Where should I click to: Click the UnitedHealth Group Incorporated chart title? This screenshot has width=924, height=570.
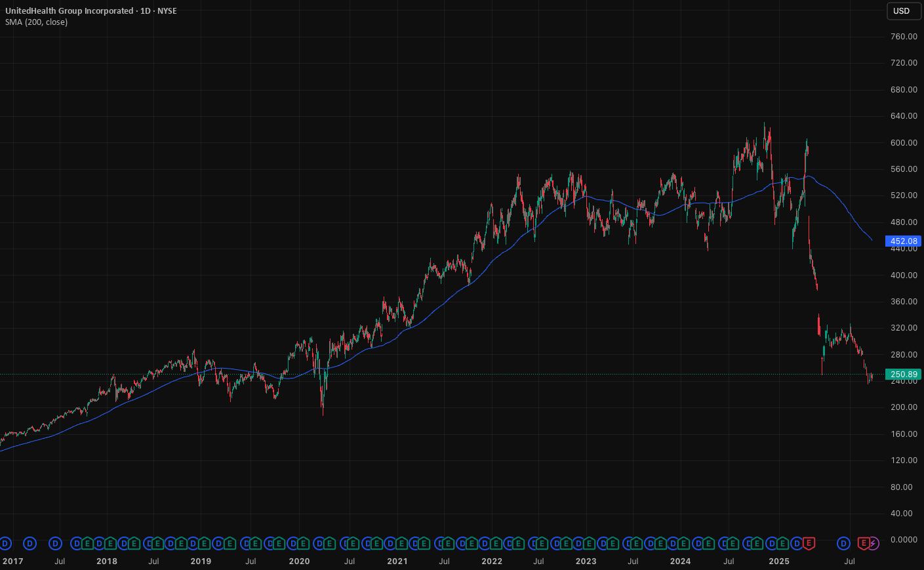click(x=70, y=11)
